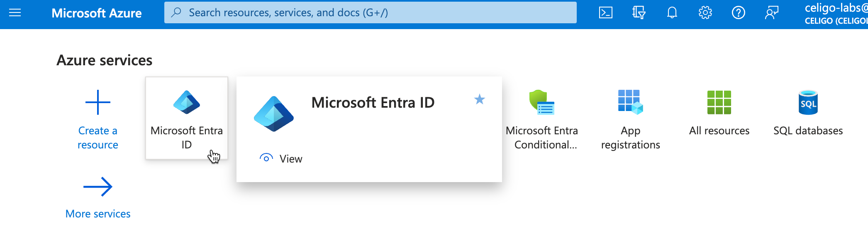The width and height of the screenshot is (868, 227).
Task: Focus the search resources and services field
Action: click(370, 12)
